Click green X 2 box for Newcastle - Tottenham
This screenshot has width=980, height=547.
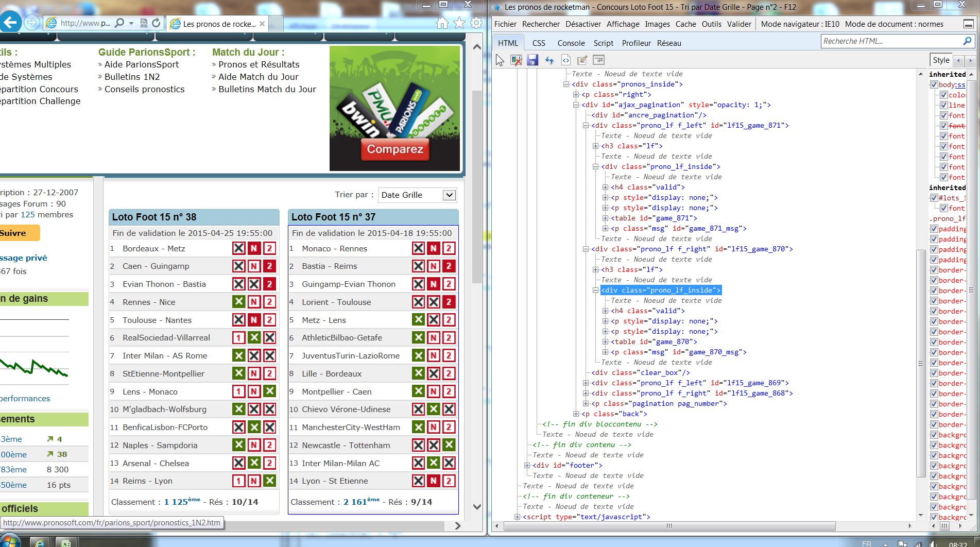click(449, 446)
